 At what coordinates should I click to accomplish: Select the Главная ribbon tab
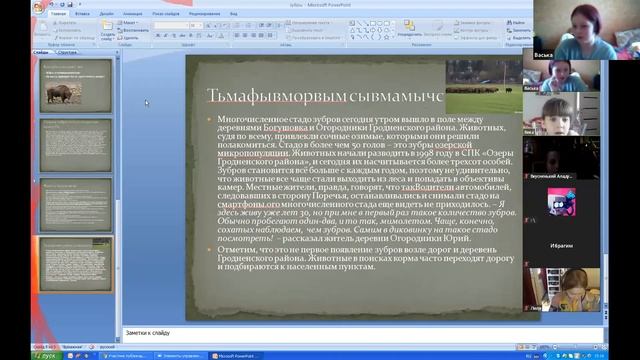[58, 14]
